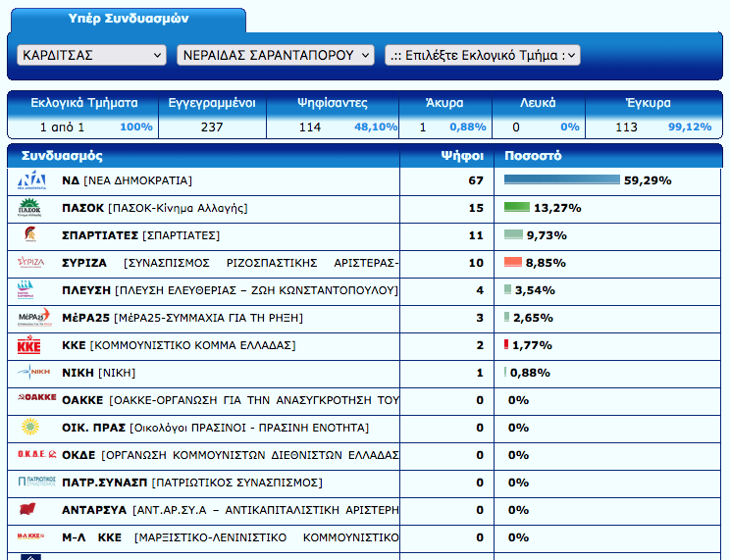Click the ΝΔ 59,29% blue percentage bar
The image size is (730, 560).
(x=561, y=180)
